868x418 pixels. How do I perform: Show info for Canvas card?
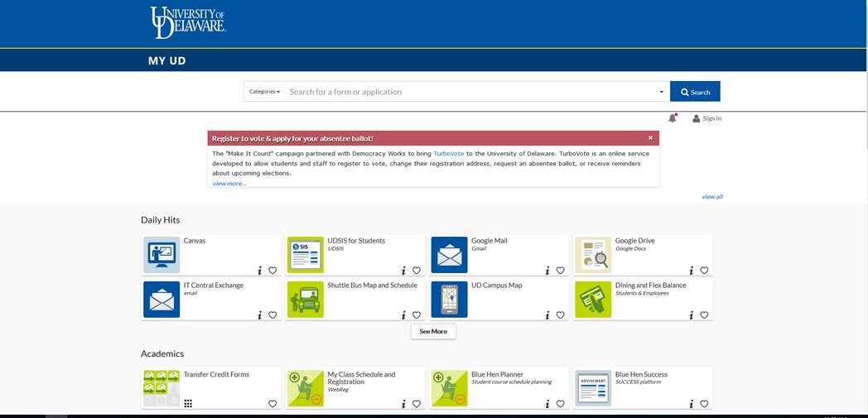point(259,271)
